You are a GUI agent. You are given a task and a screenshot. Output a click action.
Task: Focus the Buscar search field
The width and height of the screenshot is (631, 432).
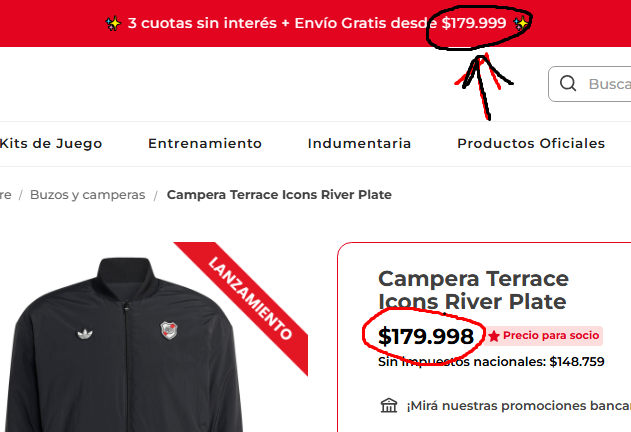[x=590, y=84]
